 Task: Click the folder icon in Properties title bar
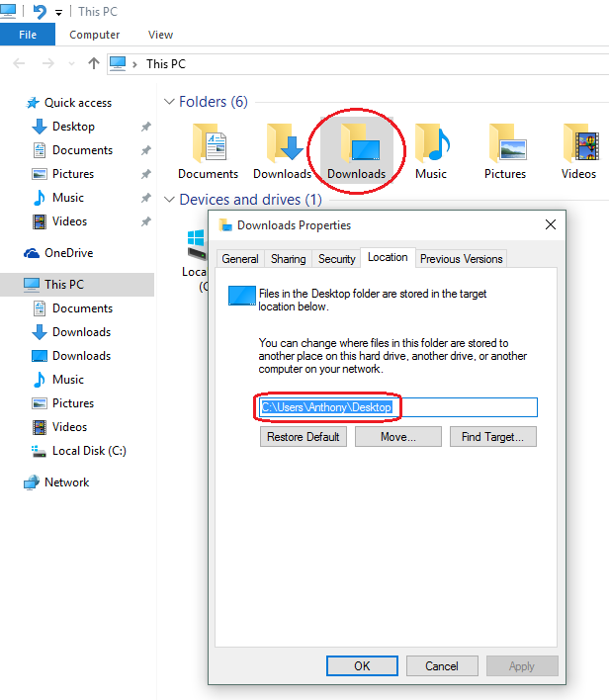click(x=225, y=225)
